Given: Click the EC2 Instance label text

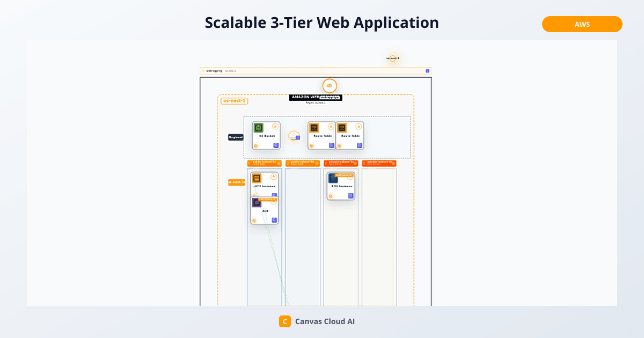Looking at the screenshot, I should coord(265,186).
